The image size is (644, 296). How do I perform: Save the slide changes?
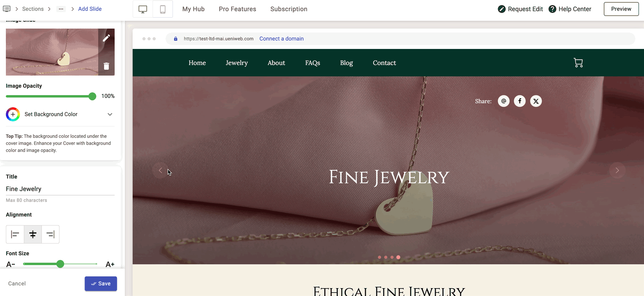(x=101, y=283)
